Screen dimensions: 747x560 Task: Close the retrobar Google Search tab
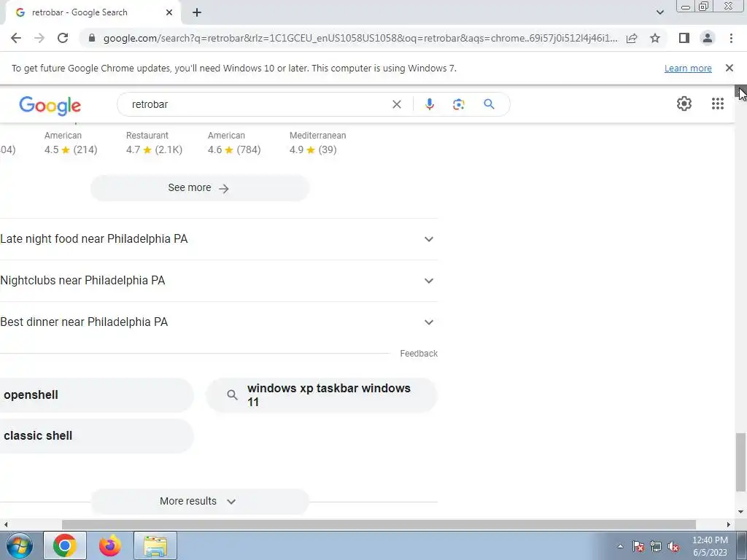pyautogui.click(x=169, y=13)
